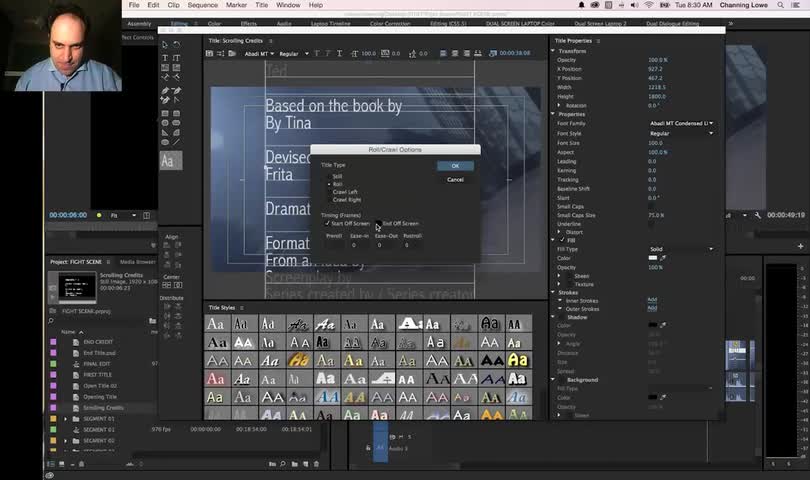Screen dimensions: 810x480
Task: Select the Pen tool in Titler
Action: [165, 90]
